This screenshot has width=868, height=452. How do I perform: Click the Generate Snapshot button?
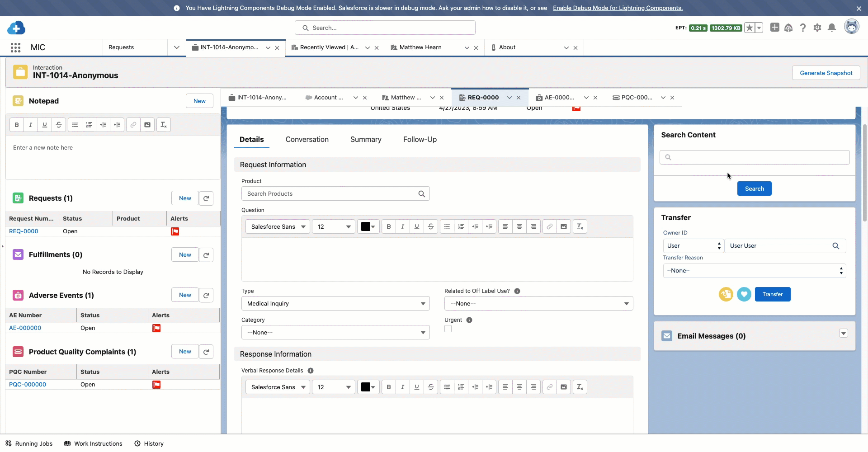(826, 73)
